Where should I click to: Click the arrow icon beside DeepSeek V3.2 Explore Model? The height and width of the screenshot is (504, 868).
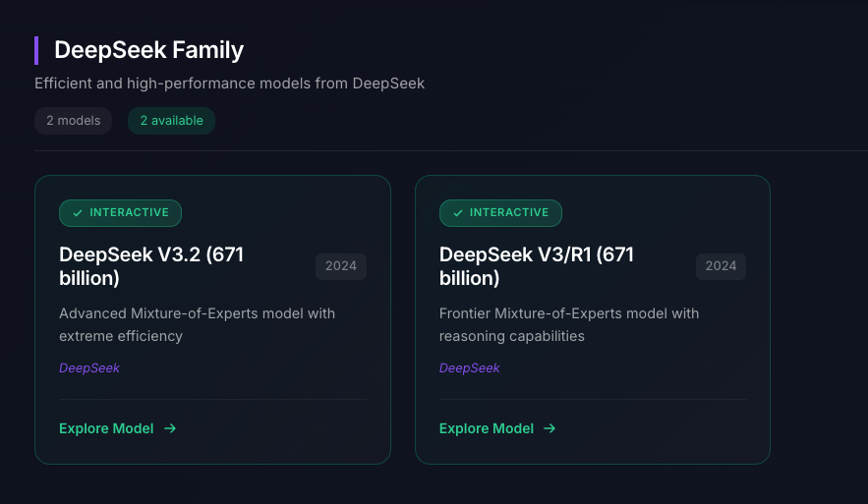click(x=170, y=428)
